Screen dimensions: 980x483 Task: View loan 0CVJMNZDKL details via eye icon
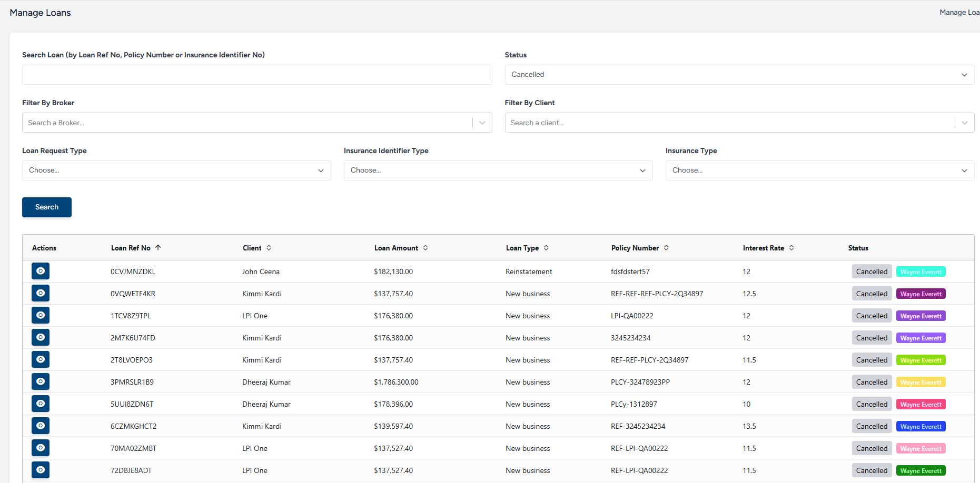pos(41,271)
